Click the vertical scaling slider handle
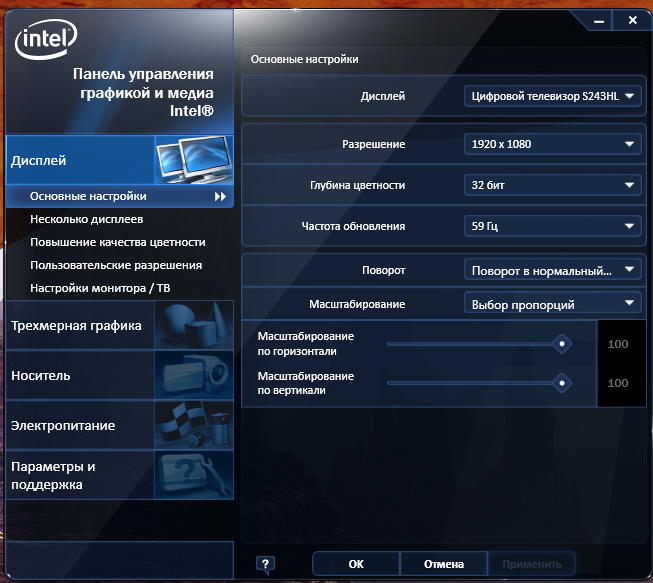Screen dimensions: 653x583 pos(562,383)
